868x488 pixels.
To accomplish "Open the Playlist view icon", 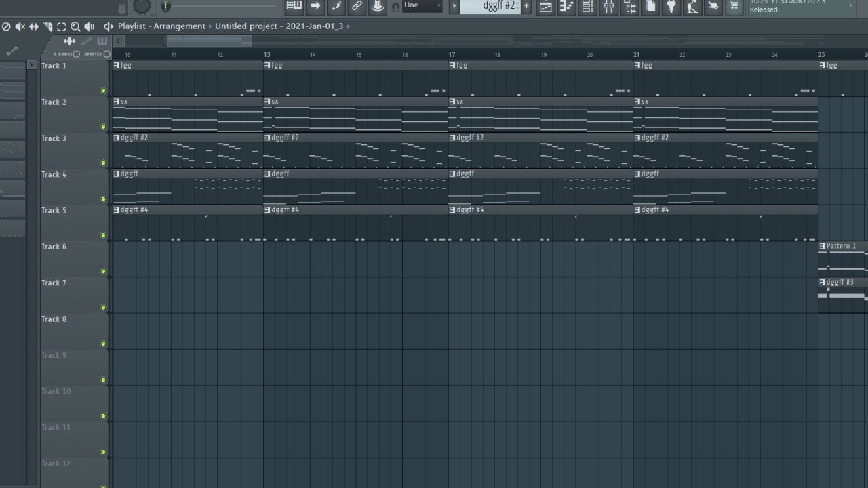I will click(x=546, y=6).
